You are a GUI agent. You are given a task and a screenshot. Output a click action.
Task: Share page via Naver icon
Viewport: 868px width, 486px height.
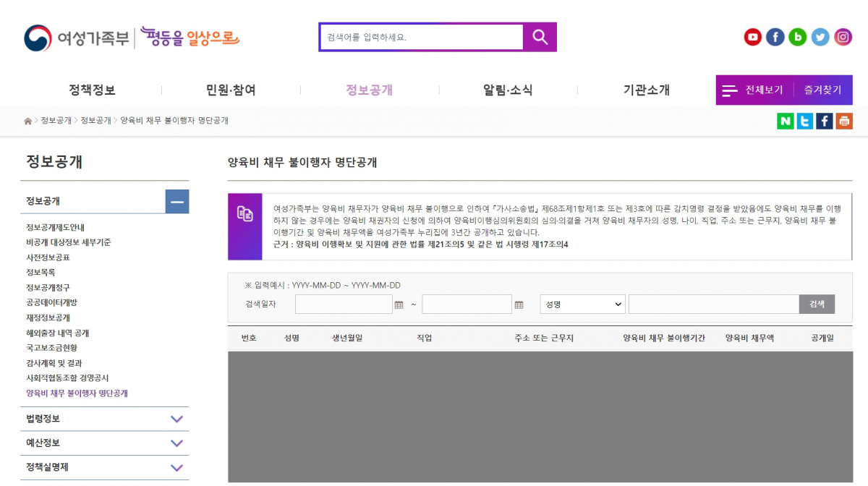[x=785, y=121]
